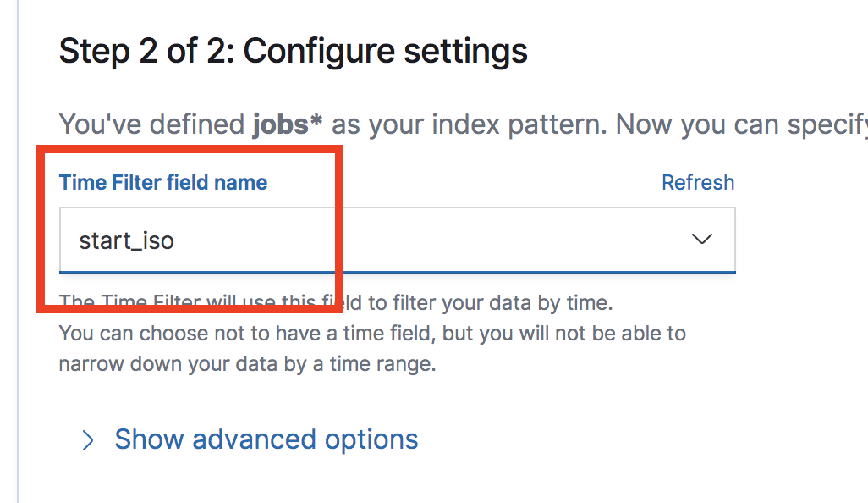Click the "start_iso" selected value text
868x503 pixels.
[x=127, y=240]
